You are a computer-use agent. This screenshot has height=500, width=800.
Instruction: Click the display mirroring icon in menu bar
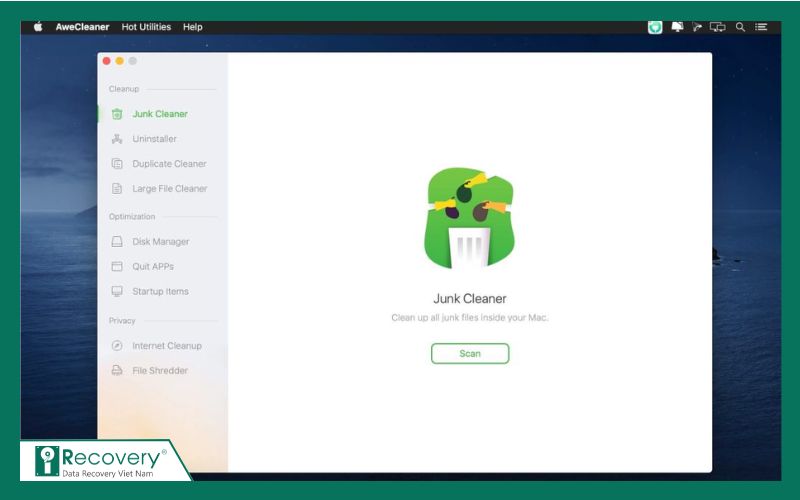(x=717, y=27)
